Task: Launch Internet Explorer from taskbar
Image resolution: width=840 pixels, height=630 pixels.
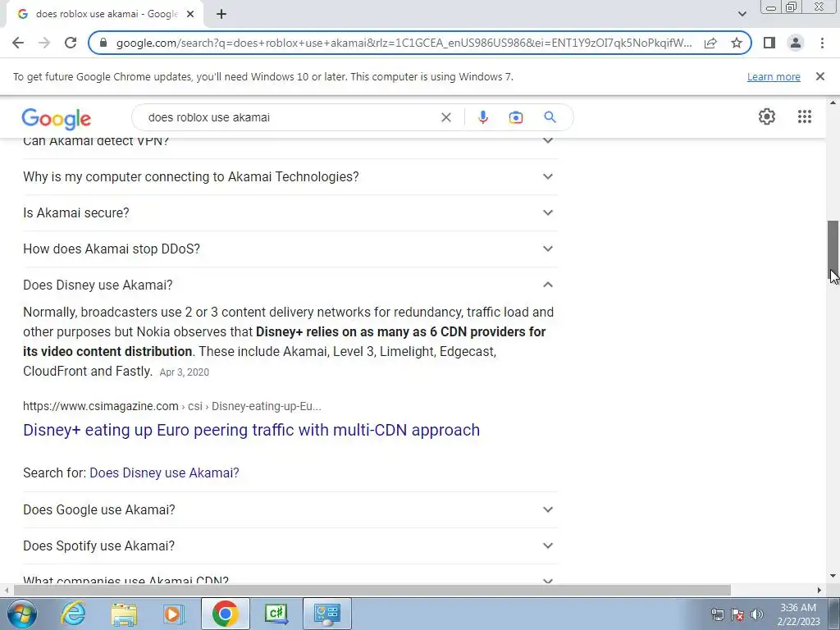Action: (73, 614)
